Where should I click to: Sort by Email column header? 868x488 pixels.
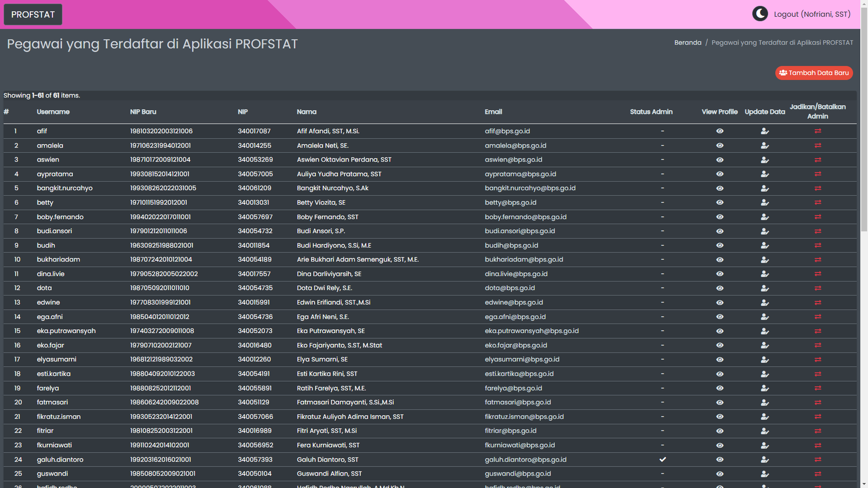click(493, 112)
